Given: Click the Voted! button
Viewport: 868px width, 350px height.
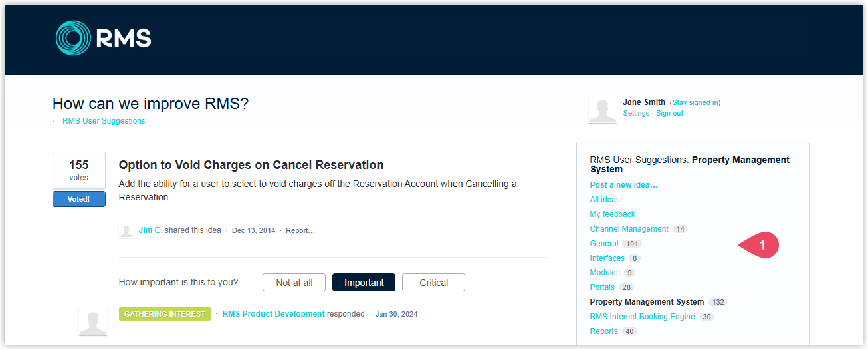Looking at the screenshot, I should click(x=79, y=199).
